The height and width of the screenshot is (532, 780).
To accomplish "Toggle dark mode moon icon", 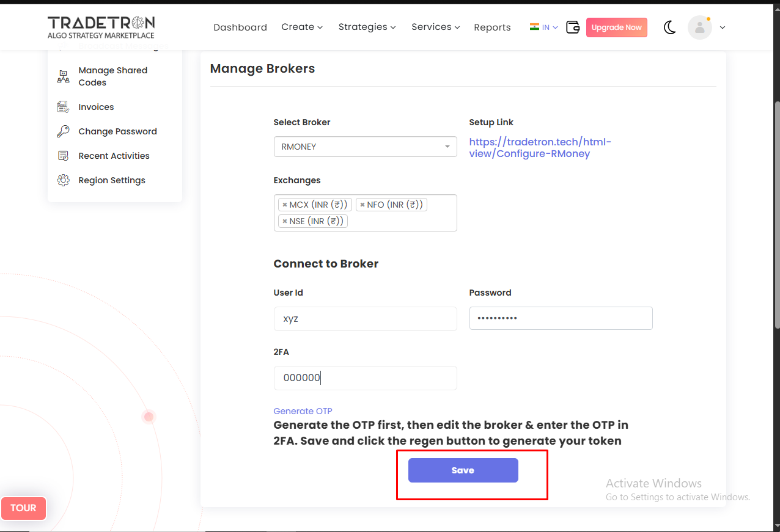I will point(670,27).
